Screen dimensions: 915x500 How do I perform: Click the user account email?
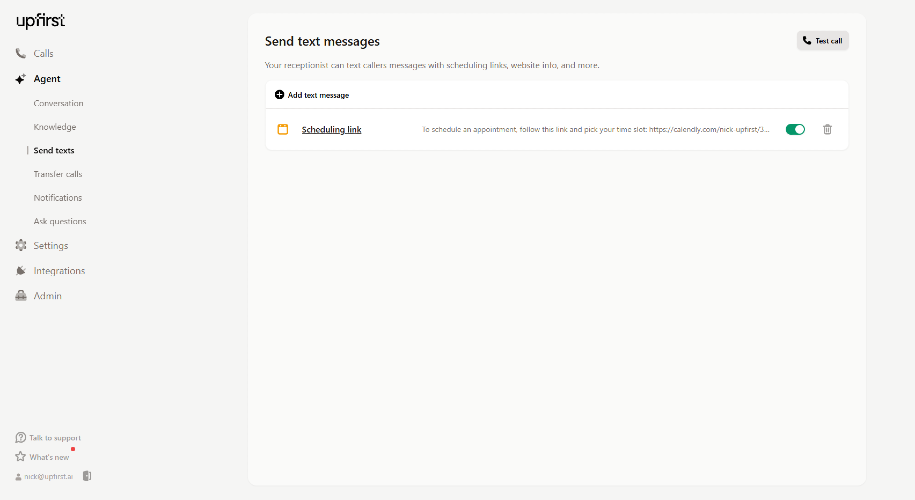click(50, 476)
